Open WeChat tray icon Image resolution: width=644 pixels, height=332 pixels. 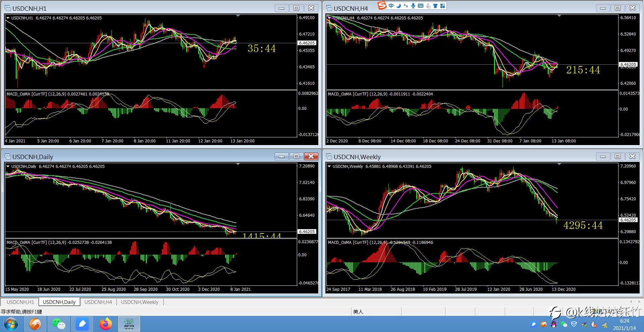564,324
